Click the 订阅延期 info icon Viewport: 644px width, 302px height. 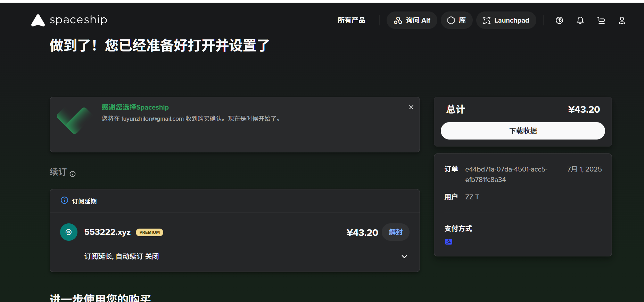coord(64,200)
